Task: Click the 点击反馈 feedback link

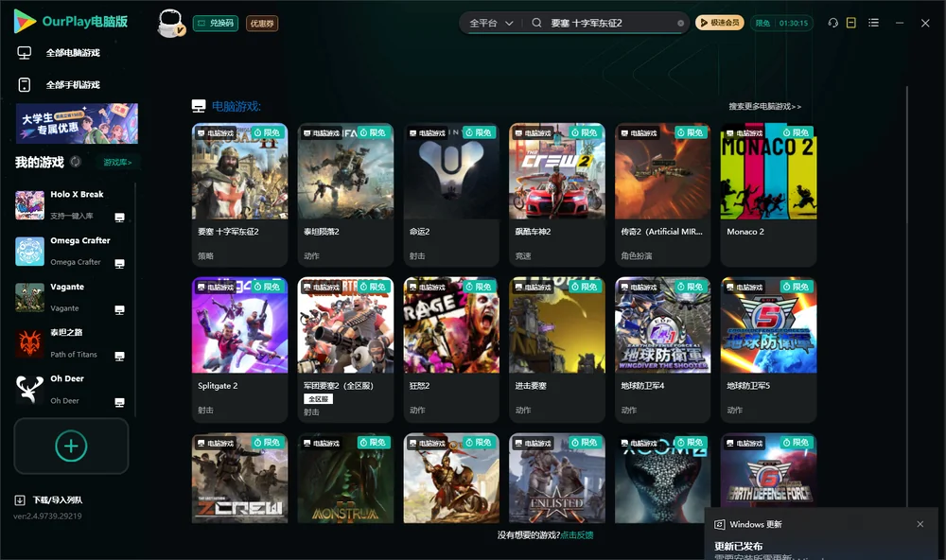Action: 576,534
